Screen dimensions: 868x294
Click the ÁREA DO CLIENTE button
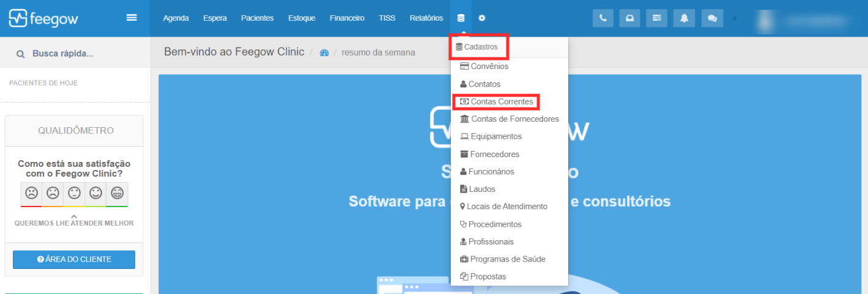tap(74, 259)
